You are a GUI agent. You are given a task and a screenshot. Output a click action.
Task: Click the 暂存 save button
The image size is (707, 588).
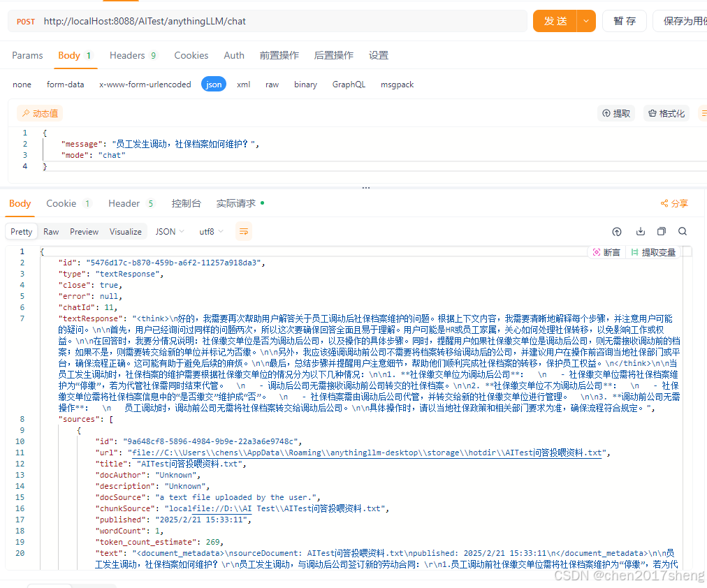click(624, 21)
